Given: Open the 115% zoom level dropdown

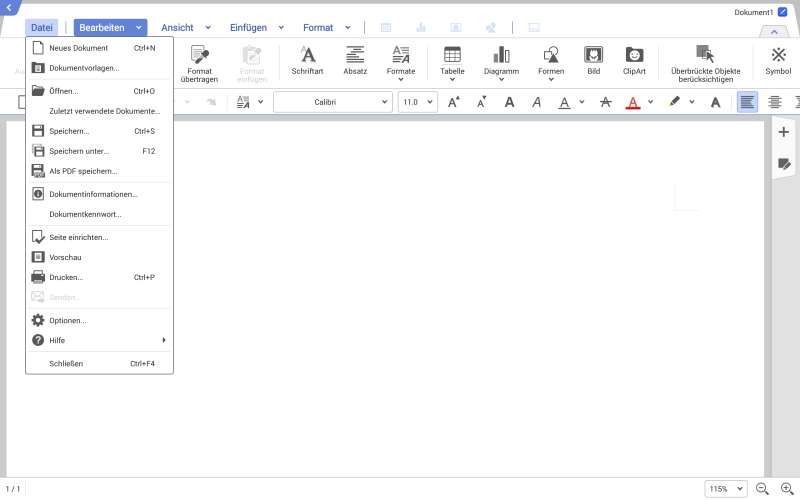Looking at the screenshot, I should point(726,488).
